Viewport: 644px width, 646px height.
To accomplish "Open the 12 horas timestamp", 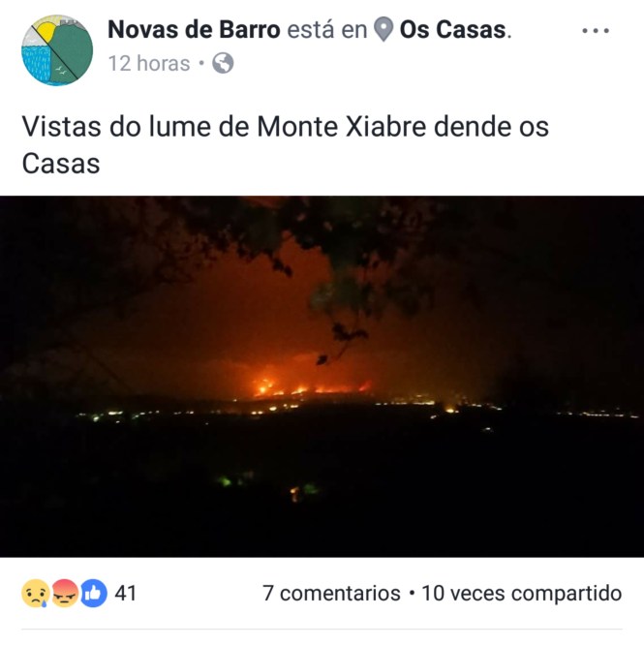I will 149,64.
